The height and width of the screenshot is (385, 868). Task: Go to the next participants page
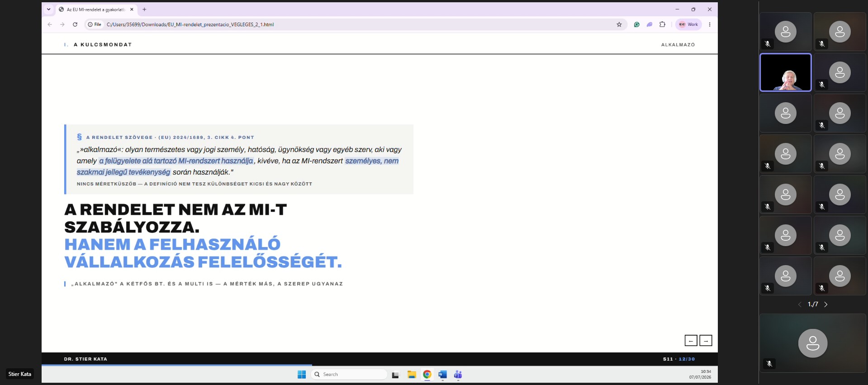[826, 304]
